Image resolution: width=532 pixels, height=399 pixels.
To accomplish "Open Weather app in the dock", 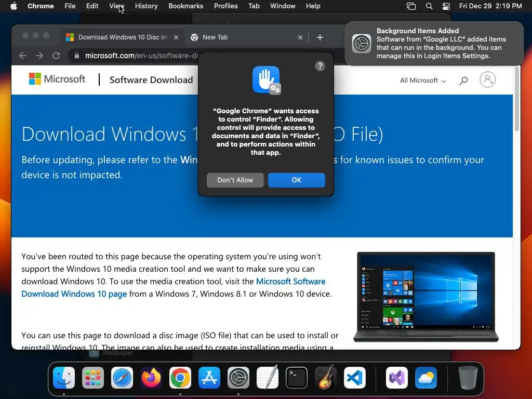I will (x=426, y=378).
